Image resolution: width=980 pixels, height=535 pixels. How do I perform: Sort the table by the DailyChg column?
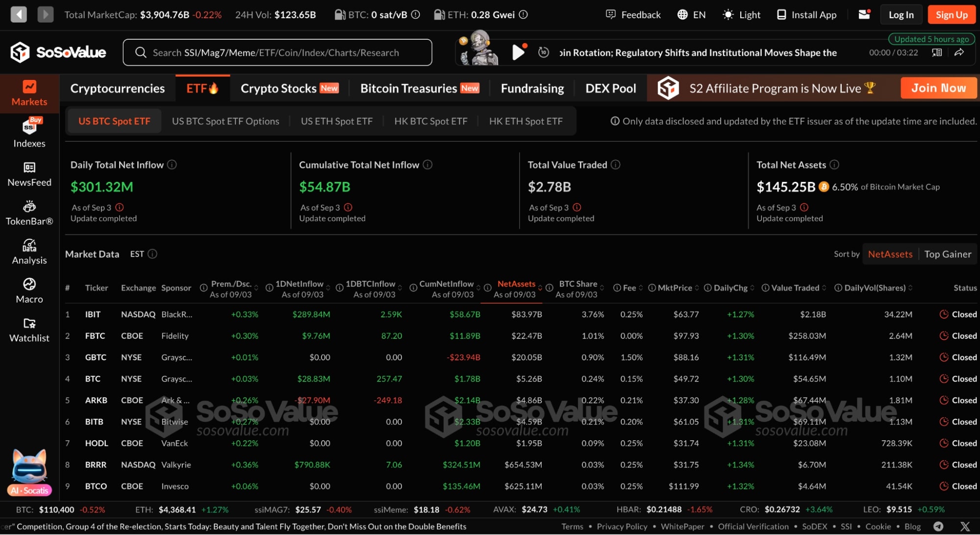click(730, 288)
